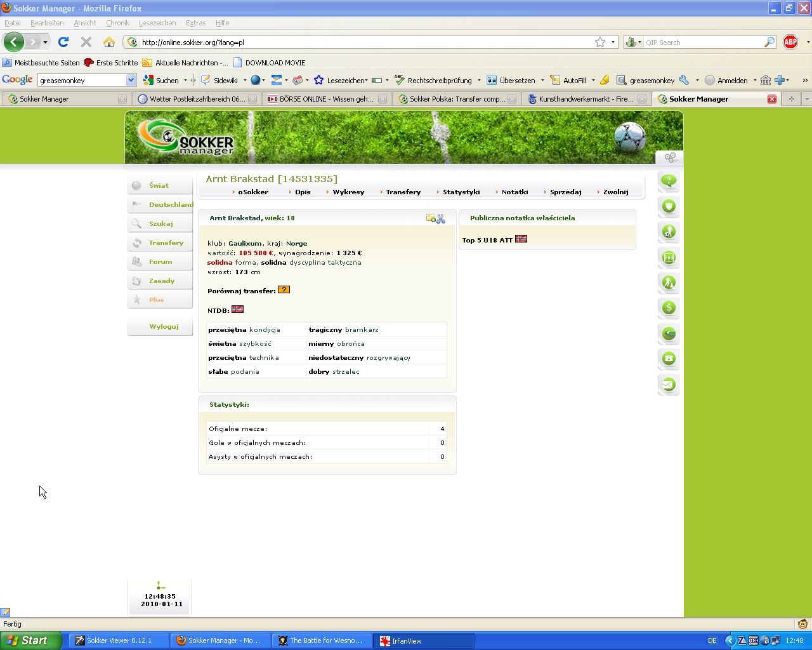Screen dimensions: 812x650
Task: Click the stadium icon in right sidebar
Action: [669, 333]
